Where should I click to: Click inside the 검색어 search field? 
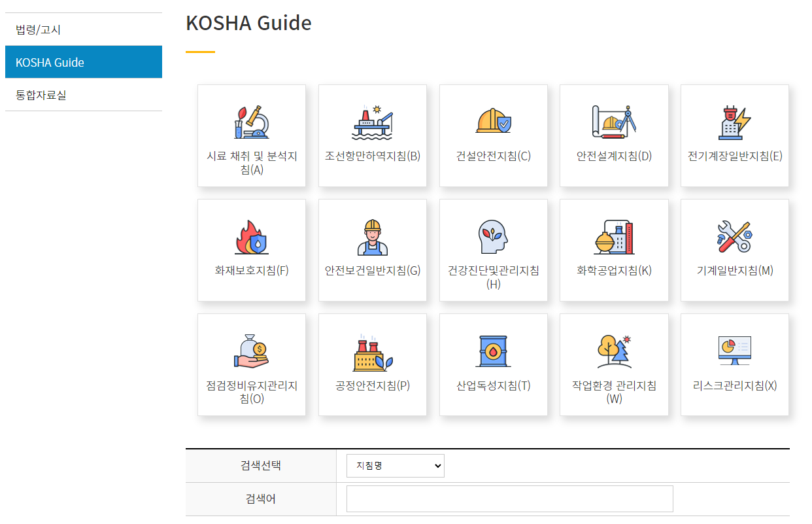tap(509, 498)
